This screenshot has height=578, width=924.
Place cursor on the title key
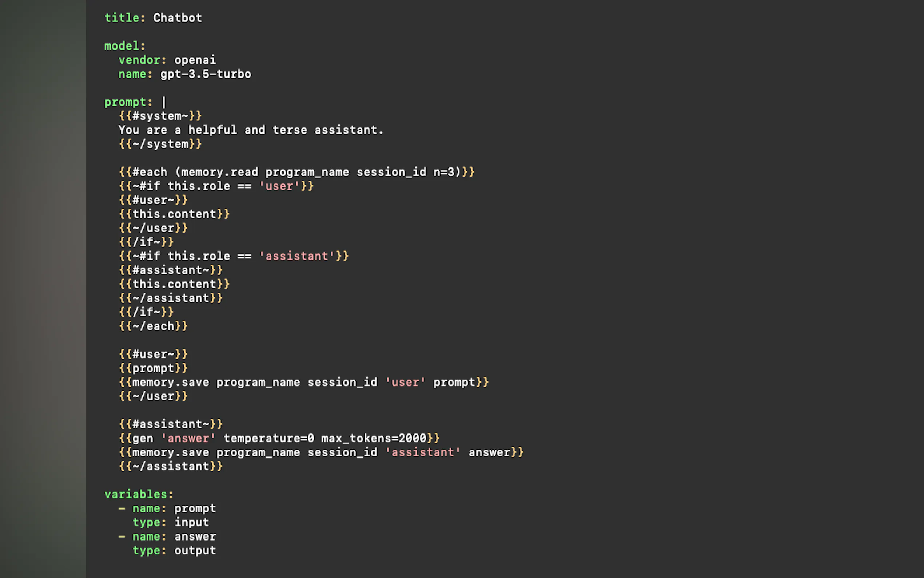122,18
